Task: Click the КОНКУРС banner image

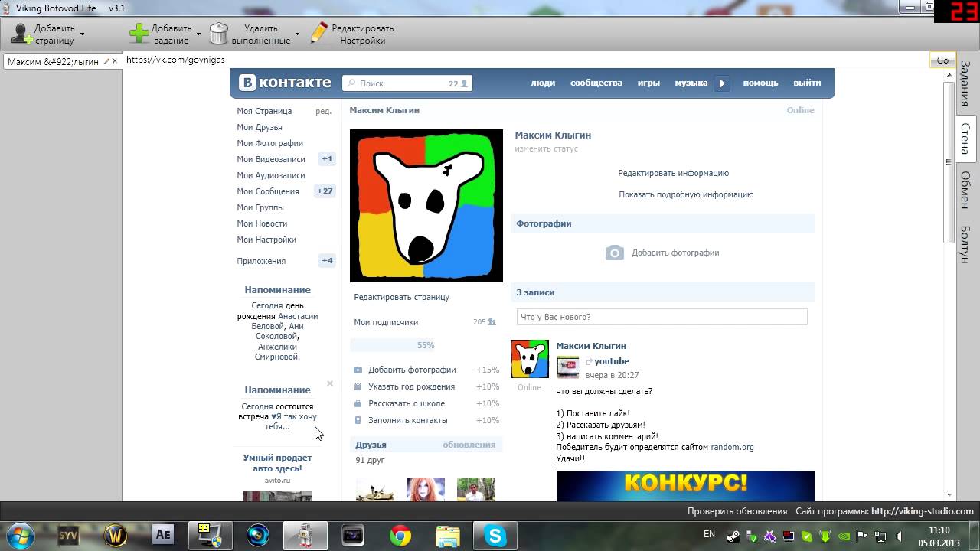Action: pyautogui.click(x=685, y=486)
